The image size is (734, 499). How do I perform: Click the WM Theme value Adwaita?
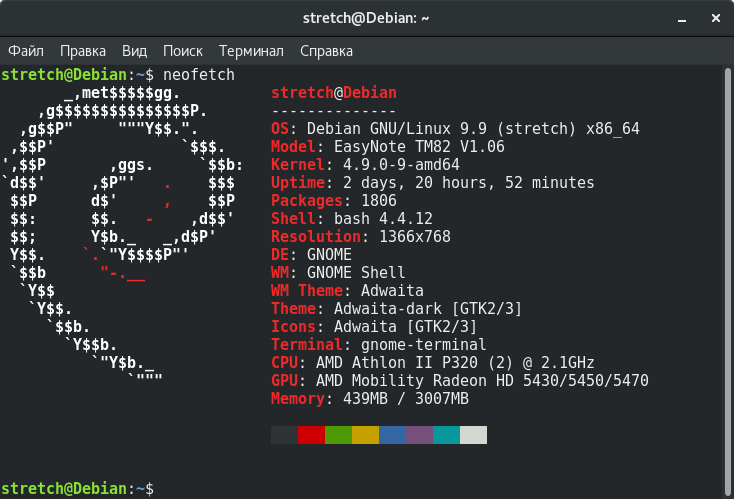[x=392, y=291]
